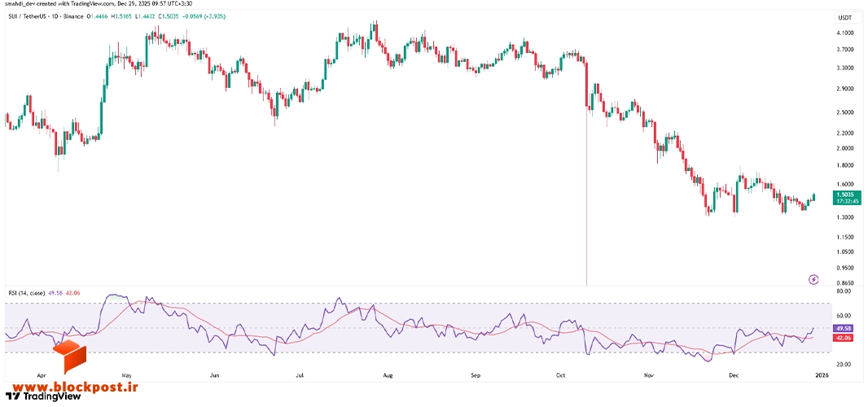This screenshot has width=868, height=407.
Task: Click the 80.00 RSI scale level
Action: pos(844,290)
